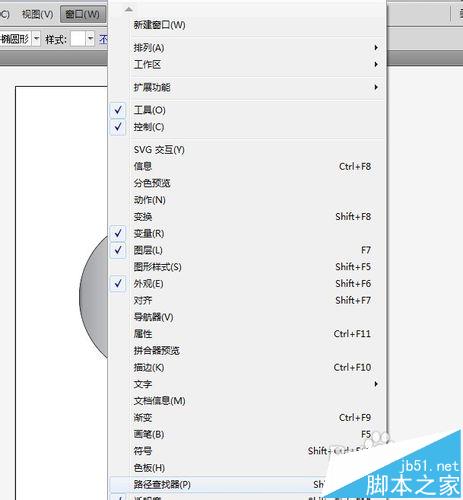The image size is (463, 500).
Task: Open the 图形样式(S) panel
Action: pos(247,267)
